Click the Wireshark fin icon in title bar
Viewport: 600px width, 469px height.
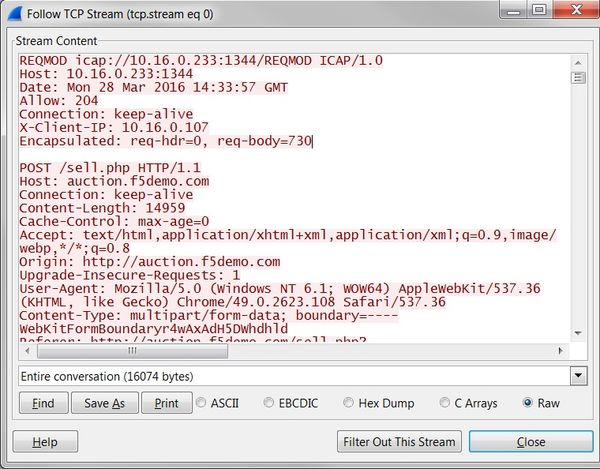[15, 13]
